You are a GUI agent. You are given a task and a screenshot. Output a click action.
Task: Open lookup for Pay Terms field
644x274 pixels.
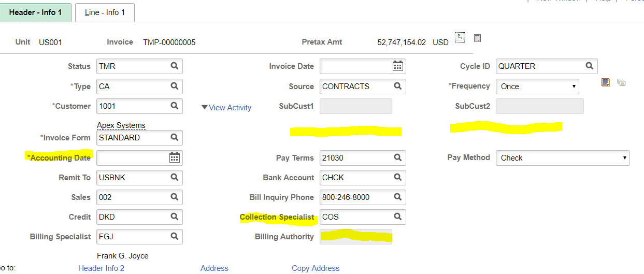(x=398, y=157)
